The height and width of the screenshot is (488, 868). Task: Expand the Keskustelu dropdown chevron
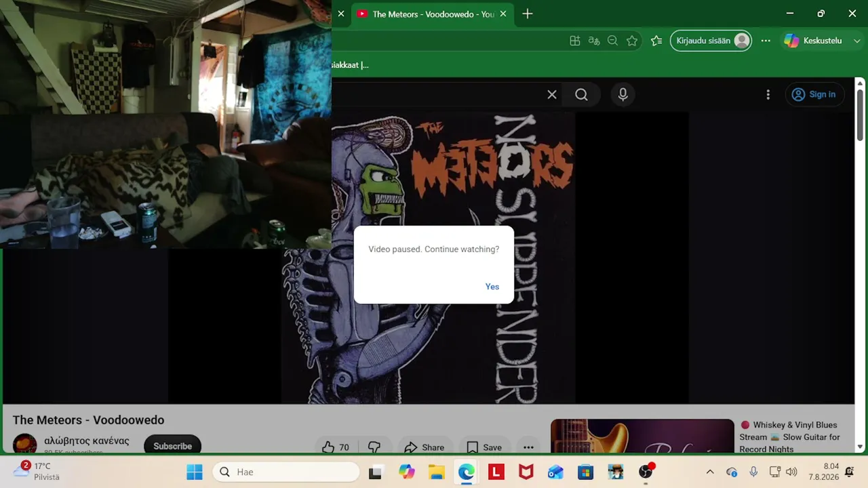pyautogui.click(x=857, y=41)
